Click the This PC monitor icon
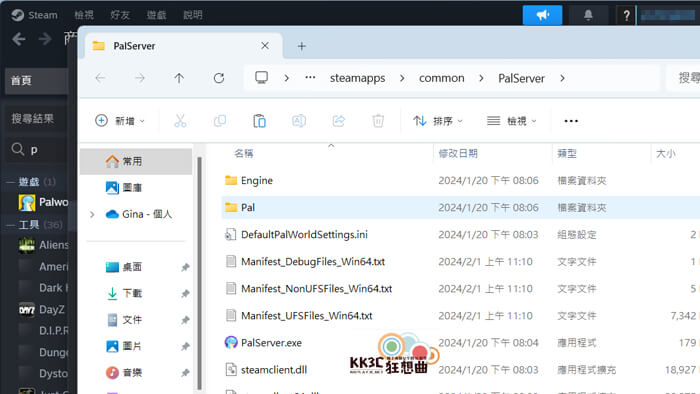Image resolution: width=700 pixels, height=394 pixels. click(x=262, y=78)
